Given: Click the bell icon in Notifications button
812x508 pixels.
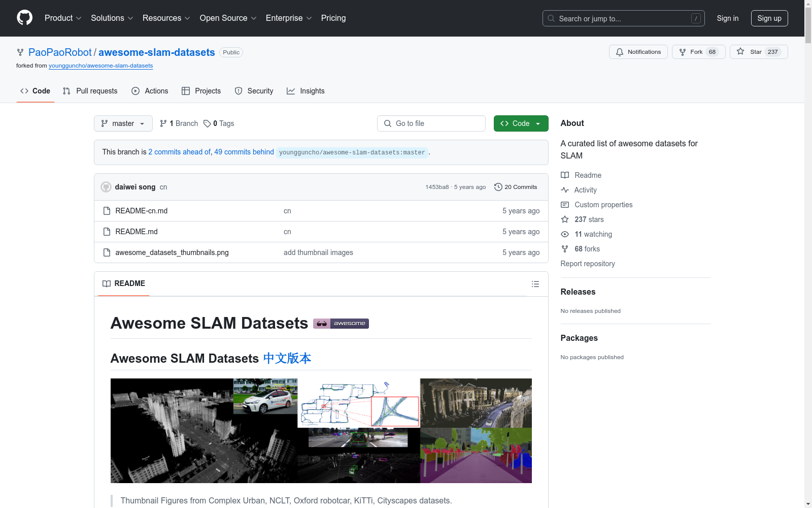Looking at the screenshot, I should click(x=620, y=52).
